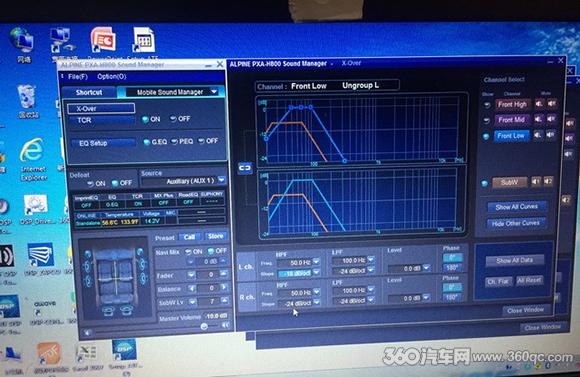
Task: Mute the Front Low right speaker icon
Action: [550, 135]
